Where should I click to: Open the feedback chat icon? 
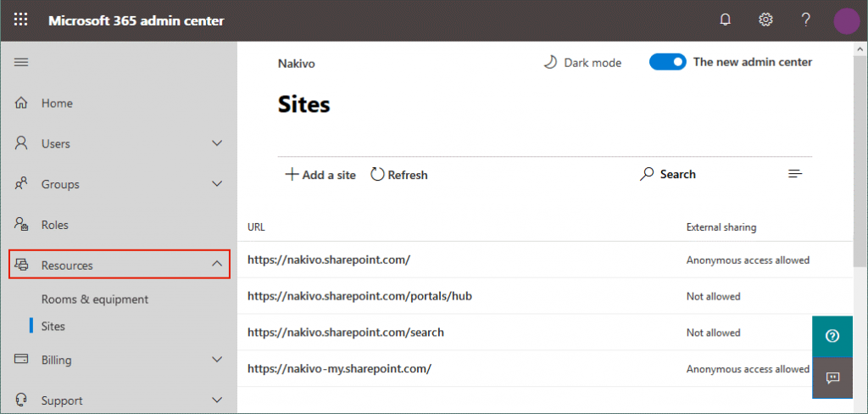(832, 378)
